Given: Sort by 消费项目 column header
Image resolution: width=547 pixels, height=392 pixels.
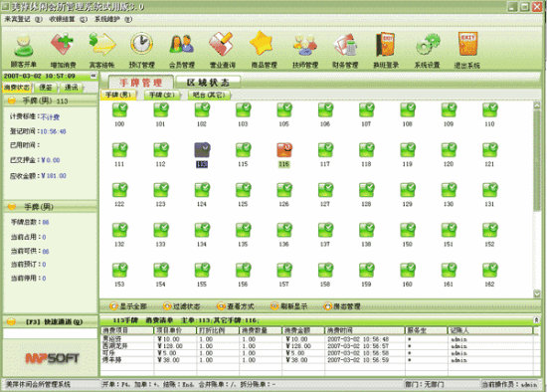Looking at the screenshot, I should click(127, 330).
